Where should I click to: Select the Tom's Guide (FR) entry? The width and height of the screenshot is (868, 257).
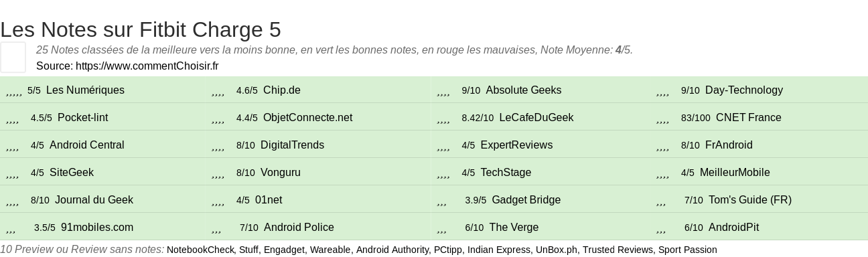pos(749,200)
